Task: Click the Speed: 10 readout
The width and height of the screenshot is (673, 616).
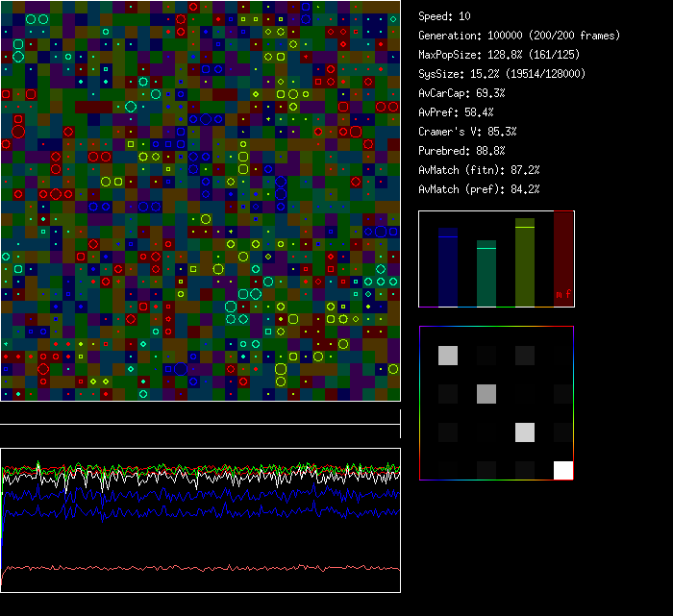Action: pos(445,16)
